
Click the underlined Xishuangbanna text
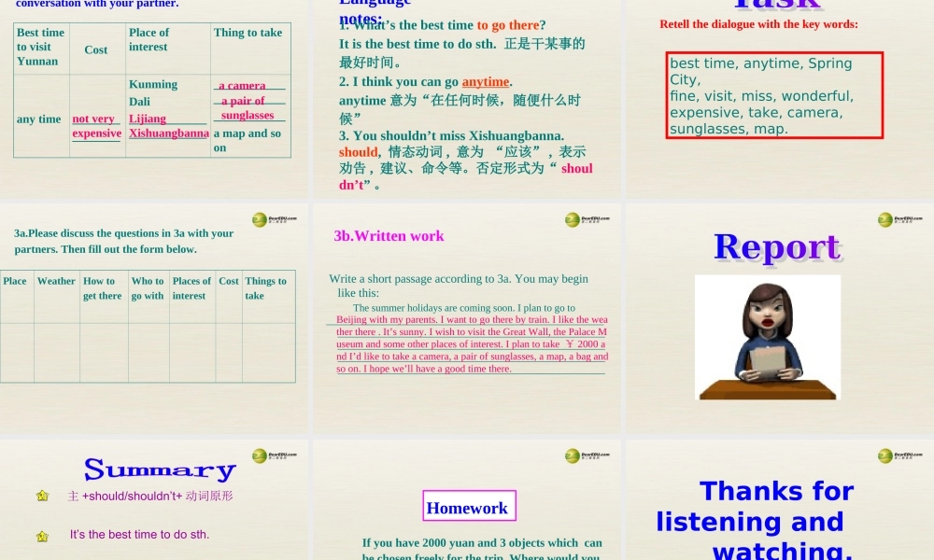tap(168, 133)
